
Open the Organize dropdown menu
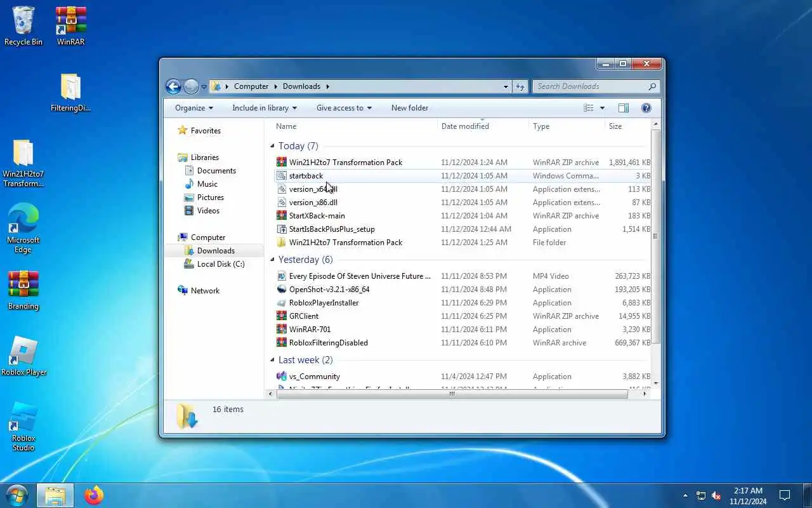tap(194, 108)
